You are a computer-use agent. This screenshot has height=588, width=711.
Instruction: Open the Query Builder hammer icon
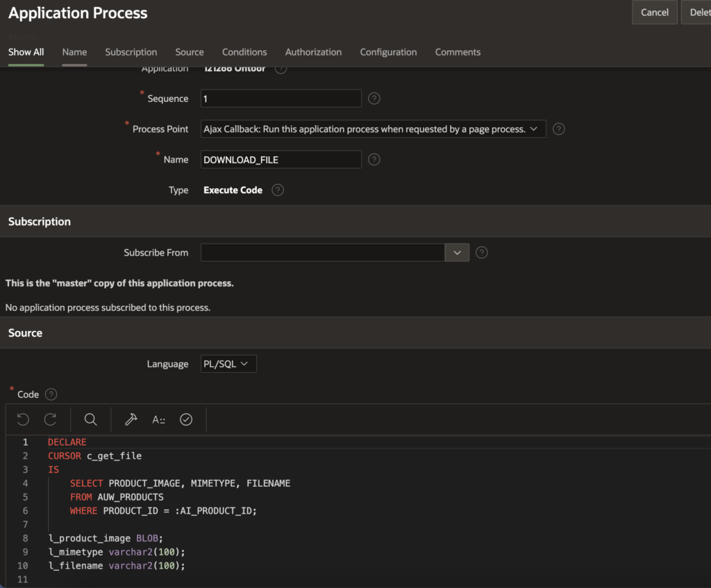[x=131, y=419]
